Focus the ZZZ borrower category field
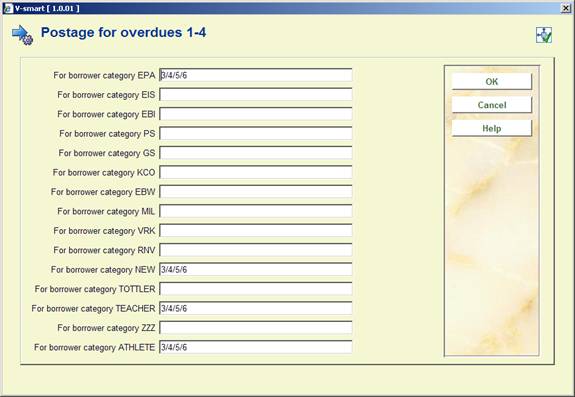The height and width of the screenshot is (397, 575). [256, 328]
